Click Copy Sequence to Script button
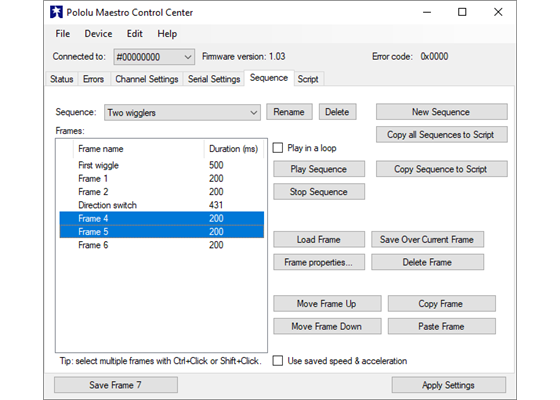 tap(441, 169)
